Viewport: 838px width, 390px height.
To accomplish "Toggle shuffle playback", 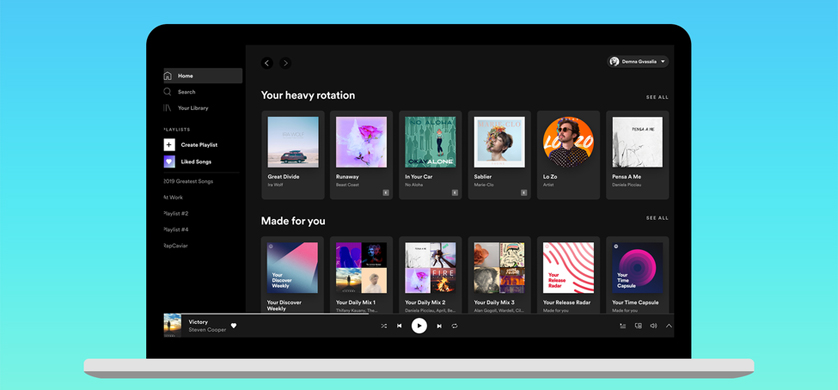I will click(384, 326).
